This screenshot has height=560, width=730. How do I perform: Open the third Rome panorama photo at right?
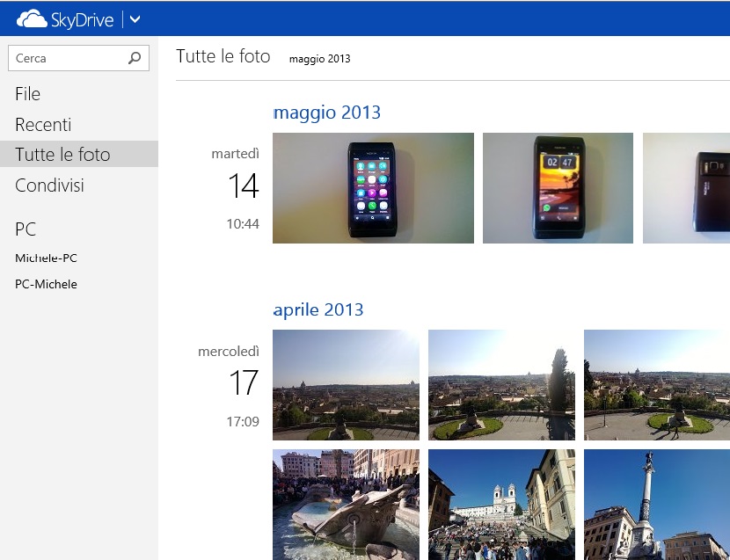[x=657, y=385]
